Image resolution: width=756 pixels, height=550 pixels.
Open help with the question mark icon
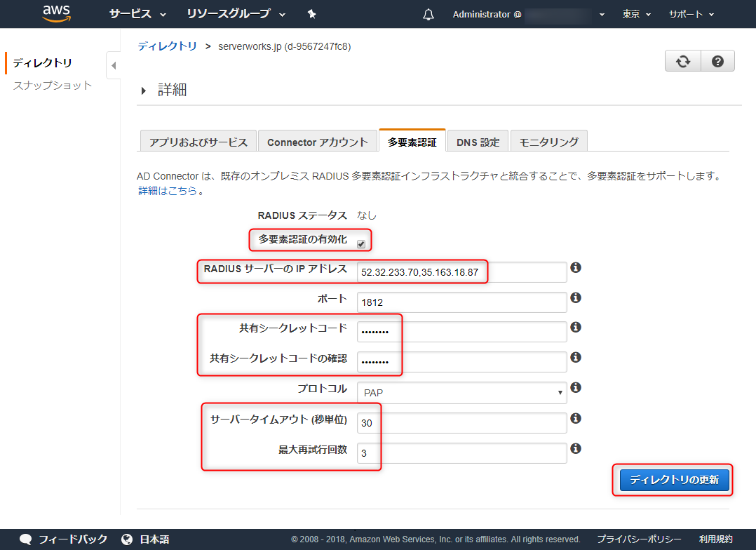click(717, 62)
